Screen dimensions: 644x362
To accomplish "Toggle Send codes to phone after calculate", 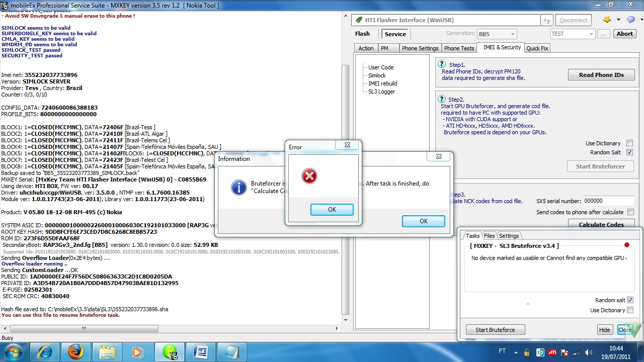I will coord(630,212).
